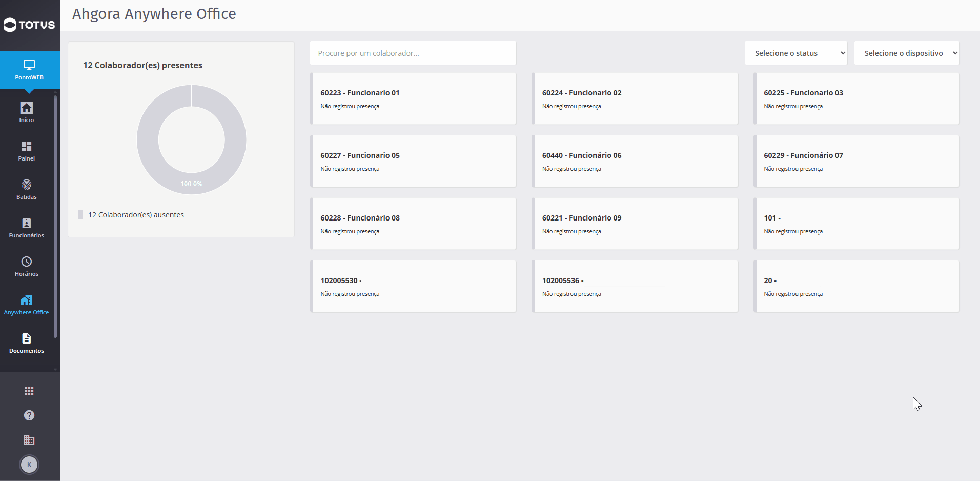Open the apps grid icon
The width and height of the screenshot is (980, 481).
(x=29, y=391)
